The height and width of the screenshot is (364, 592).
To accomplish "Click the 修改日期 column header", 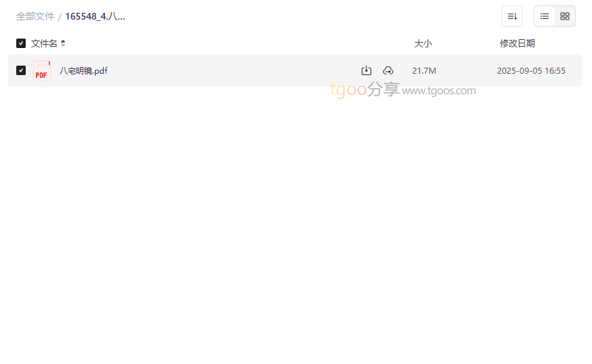I will pos(517,43).
